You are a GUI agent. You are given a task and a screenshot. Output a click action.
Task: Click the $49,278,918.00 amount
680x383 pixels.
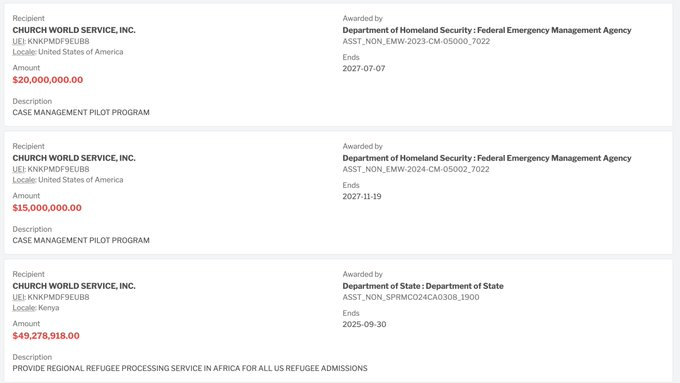tap(46, 336)
